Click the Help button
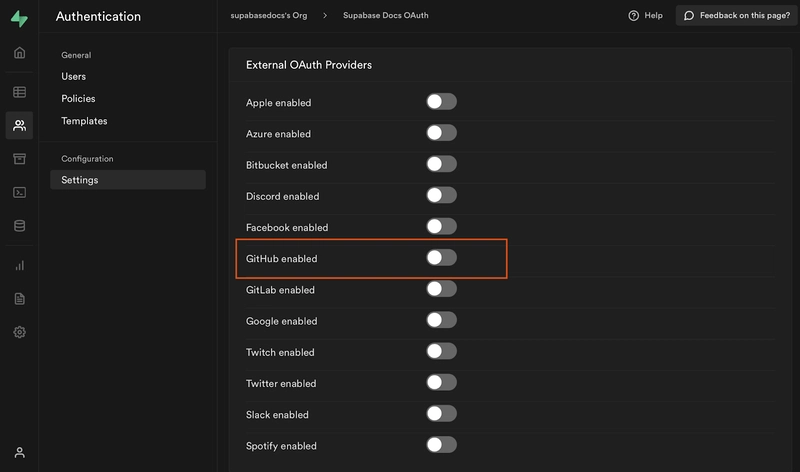This screenshot has width=800, height=472. click(x=645, y=15)
